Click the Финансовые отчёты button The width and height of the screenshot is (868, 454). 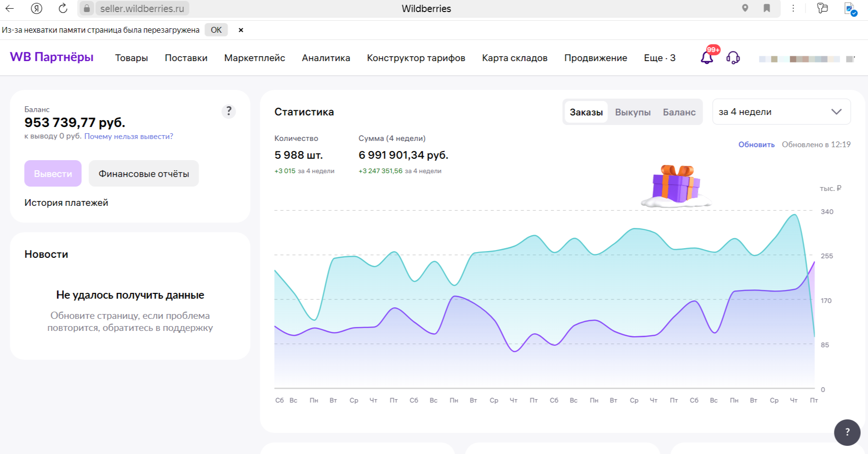pos(144,174)
